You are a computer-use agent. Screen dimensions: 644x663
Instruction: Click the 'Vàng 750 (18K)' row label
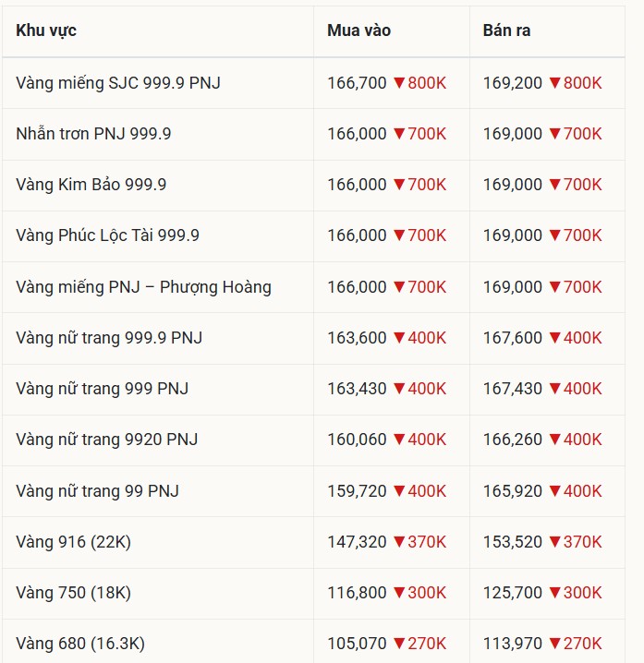[73, 593]
